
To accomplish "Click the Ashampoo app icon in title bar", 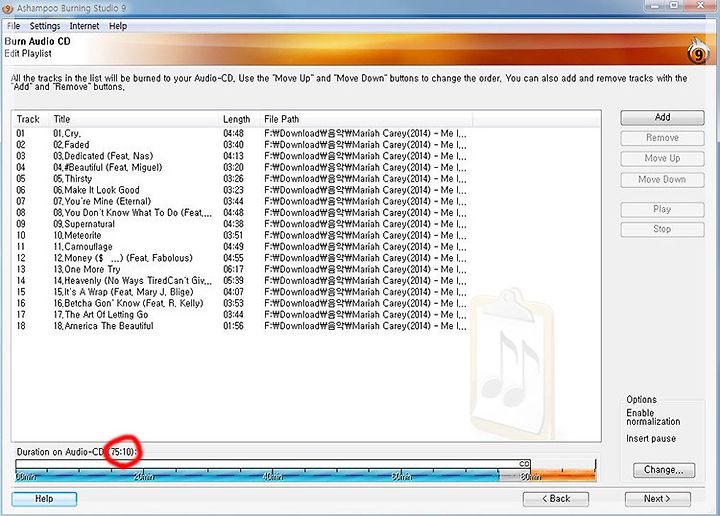I will 7,8.
